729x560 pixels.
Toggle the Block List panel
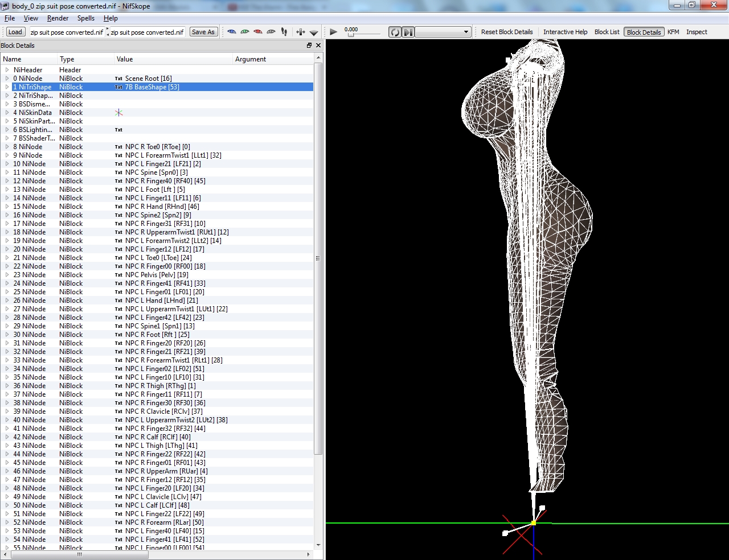click(607, 32)
